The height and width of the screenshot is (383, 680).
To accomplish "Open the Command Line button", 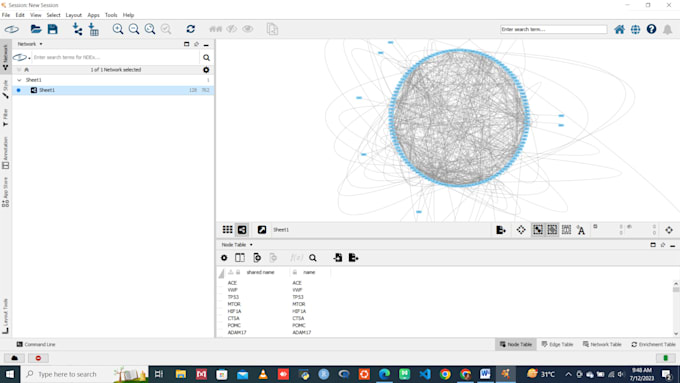I will (36, 344).
